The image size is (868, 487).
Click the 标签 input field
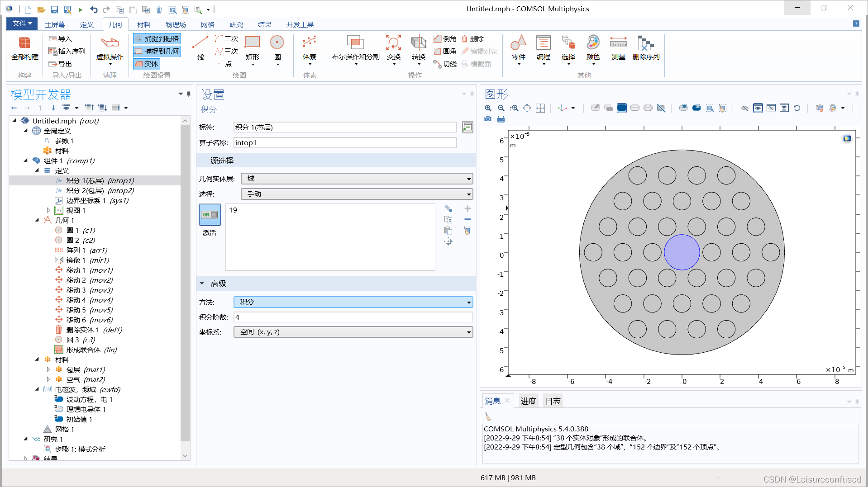tap(345, 128)
